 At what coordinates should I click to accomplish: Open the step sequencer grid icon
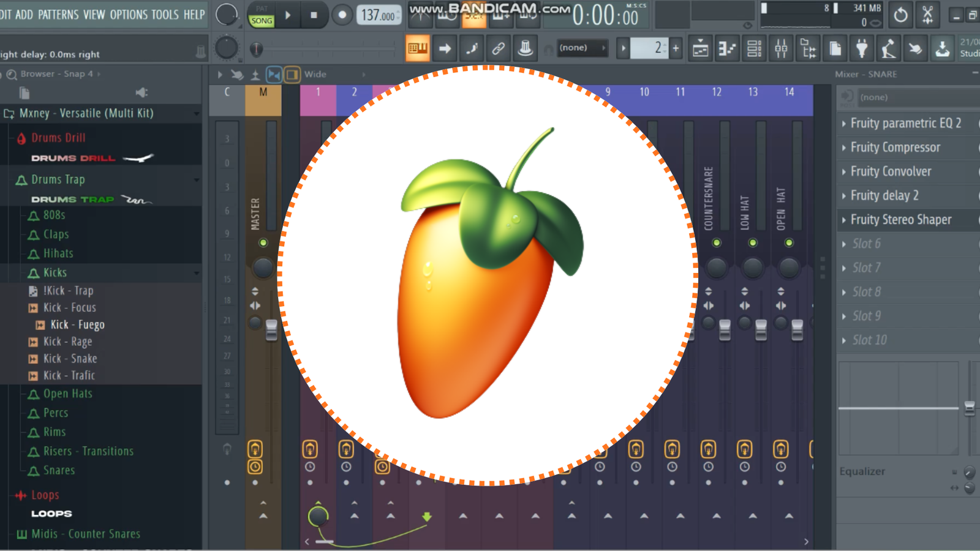click(x=754, y=48)
